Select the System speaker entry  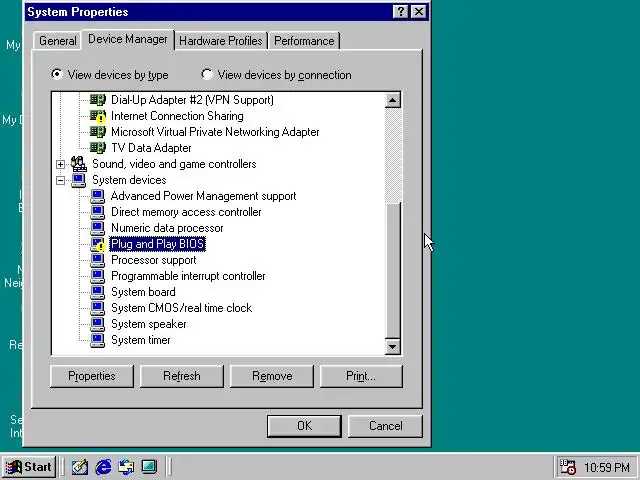149,324
